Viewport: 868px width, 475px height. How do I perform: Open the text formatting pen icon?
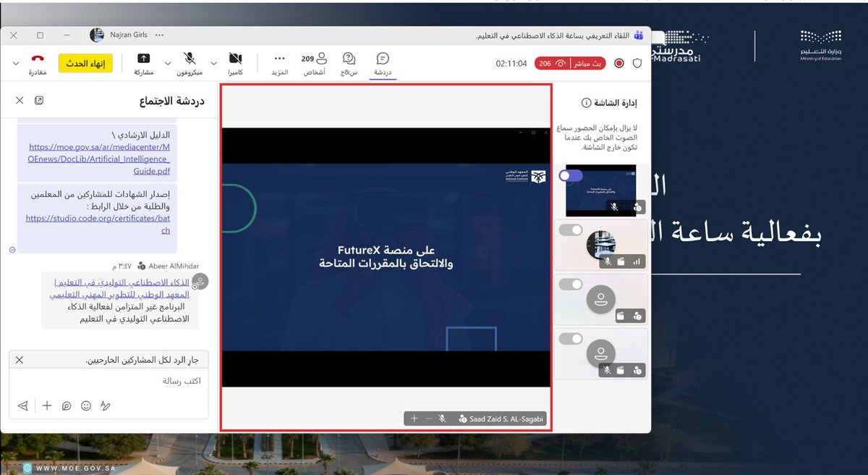point(105,406)
